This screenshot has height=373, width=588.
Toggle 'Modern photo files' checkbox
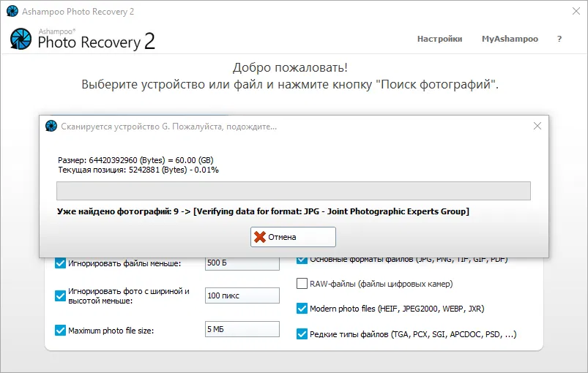[302, 308]
